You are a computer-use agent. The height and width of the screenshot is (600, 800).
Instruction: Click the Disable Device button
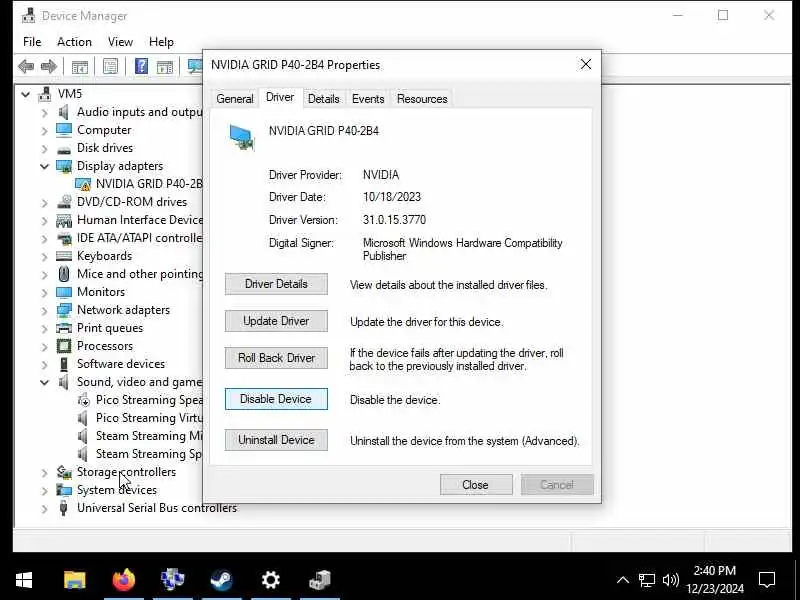[x=276, y=399]
